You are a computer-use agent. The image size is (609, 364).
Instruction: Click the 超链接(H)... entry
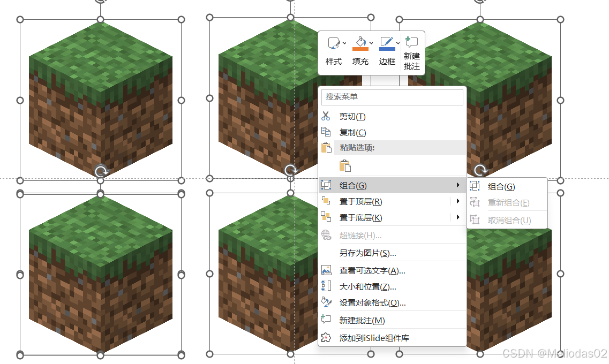pyautogui.click(x=392, y=235)
